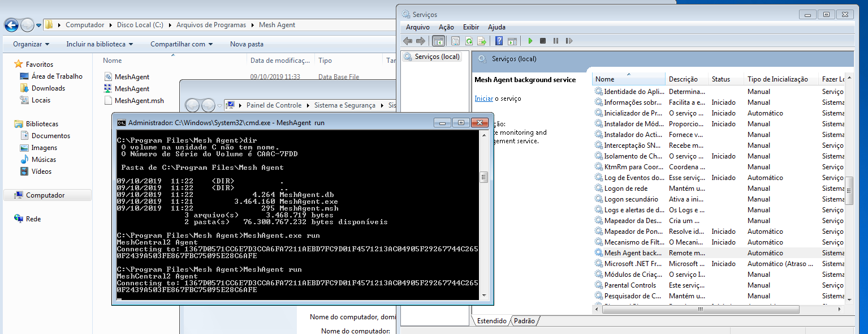Click Disco Local (C:) breadcrumb
The height and width of the screenshot is (334, 868).
[x=140, y=25]
